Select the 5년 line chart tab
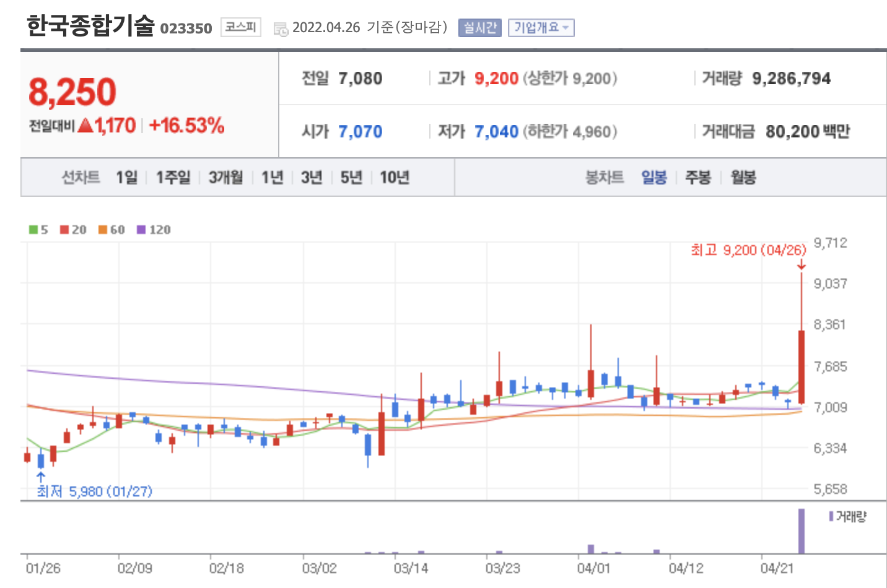 point(351,178)
